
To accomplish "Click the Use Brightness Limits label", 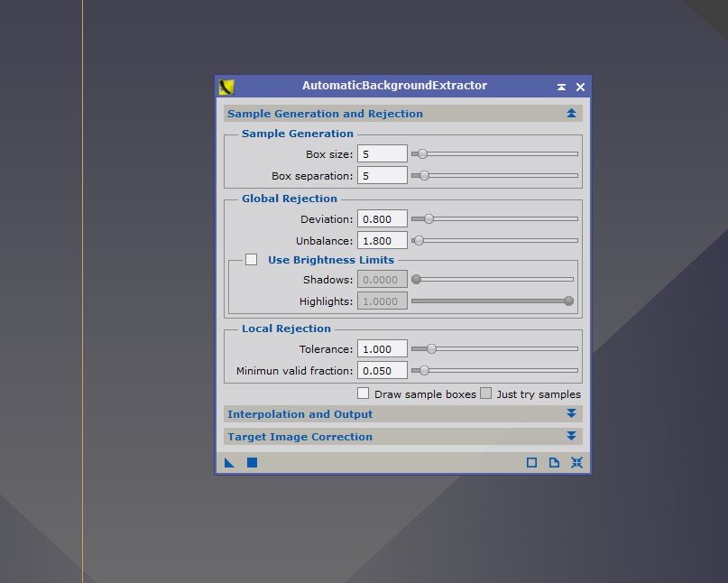I will pyautogui.click(x=331, y=260).
